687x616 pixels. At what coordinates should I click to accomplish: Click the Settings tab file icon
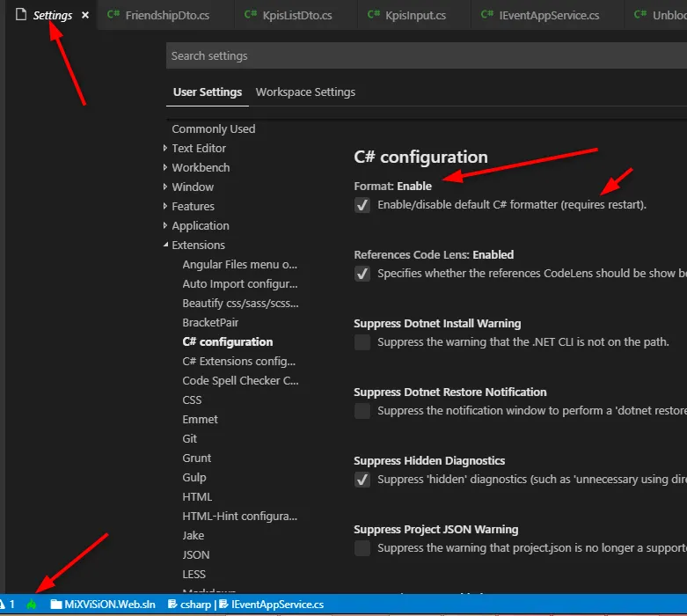coord(21,14)
